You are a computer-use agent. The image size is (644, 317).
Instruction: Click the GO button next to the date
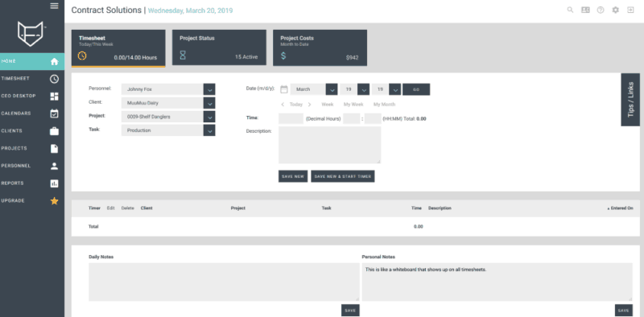(416, 89)
